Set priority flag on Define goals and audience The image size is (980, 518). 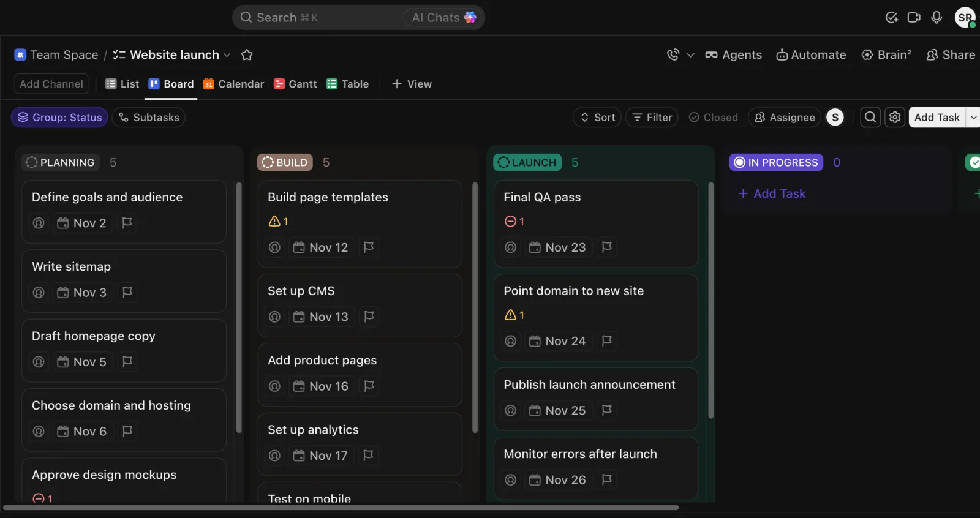point(127,223)
